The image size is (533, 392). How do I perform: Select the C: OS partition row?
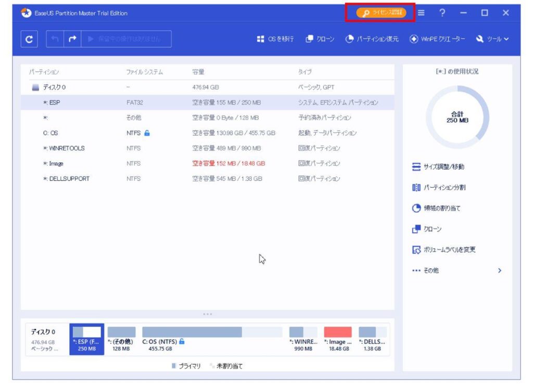click(x=207, y=133)
